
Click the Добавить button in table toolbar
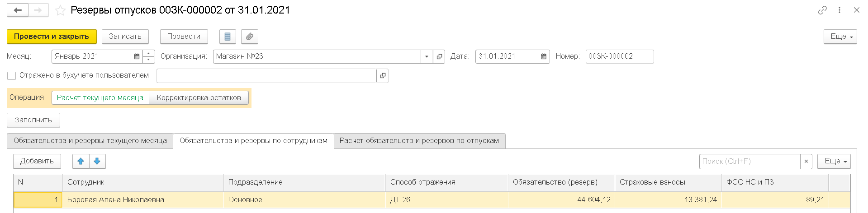tap(37, 161)
